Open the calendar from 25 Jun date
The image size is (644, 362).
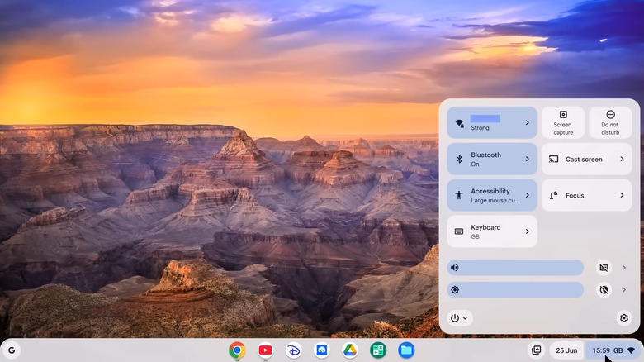coord(566,350)
